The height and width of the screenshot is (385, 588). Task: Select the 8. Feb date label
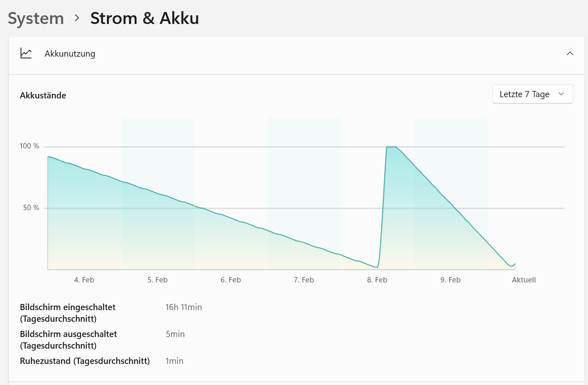[377, 280]
